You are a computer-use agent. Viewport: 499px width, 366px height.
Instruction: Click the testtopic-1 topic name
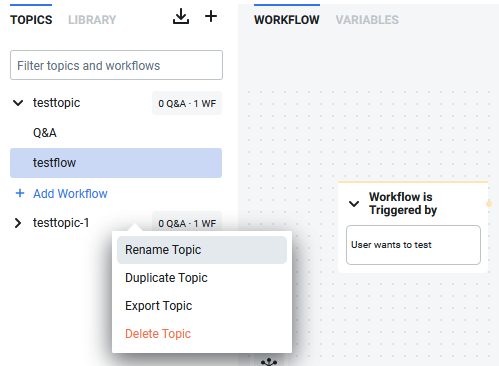pyautogui.click(x=61, y=223)
